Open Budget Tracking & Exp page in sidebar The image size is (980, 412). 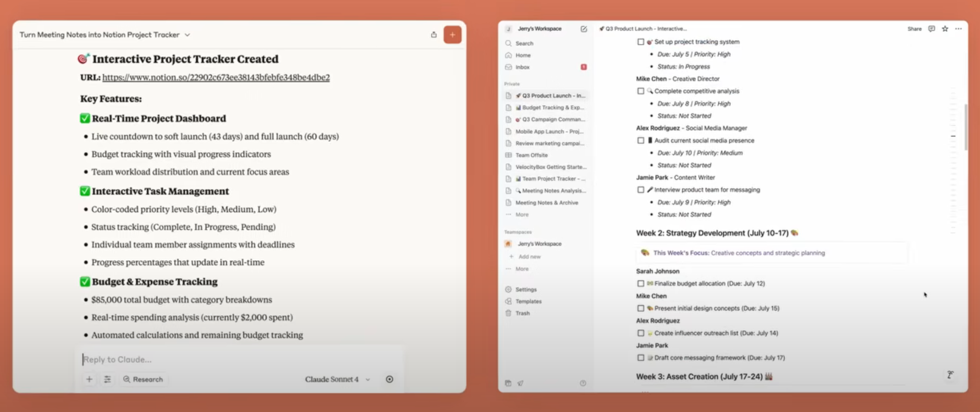546,108
